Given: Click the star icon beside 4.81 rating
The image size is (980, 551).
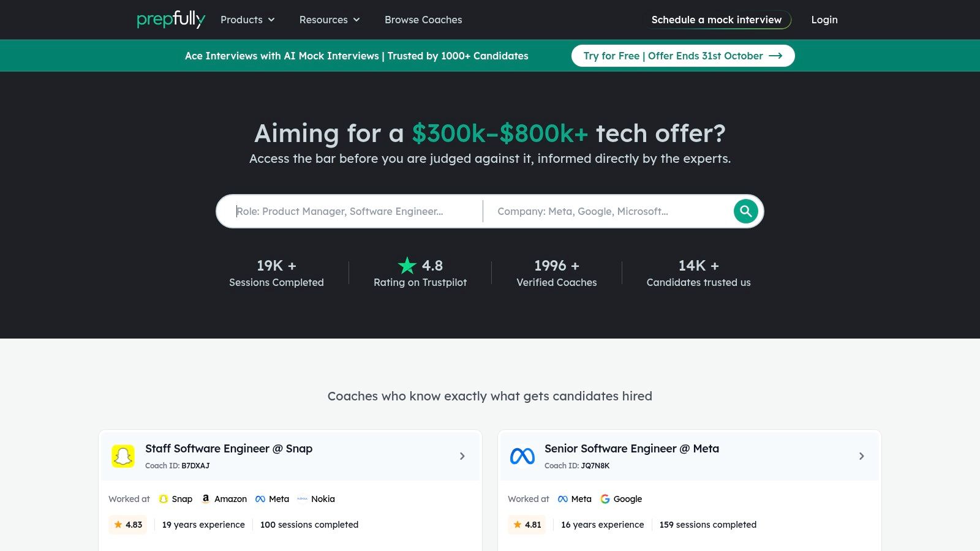Looking at the screenshot, I should tap(518, 525).
